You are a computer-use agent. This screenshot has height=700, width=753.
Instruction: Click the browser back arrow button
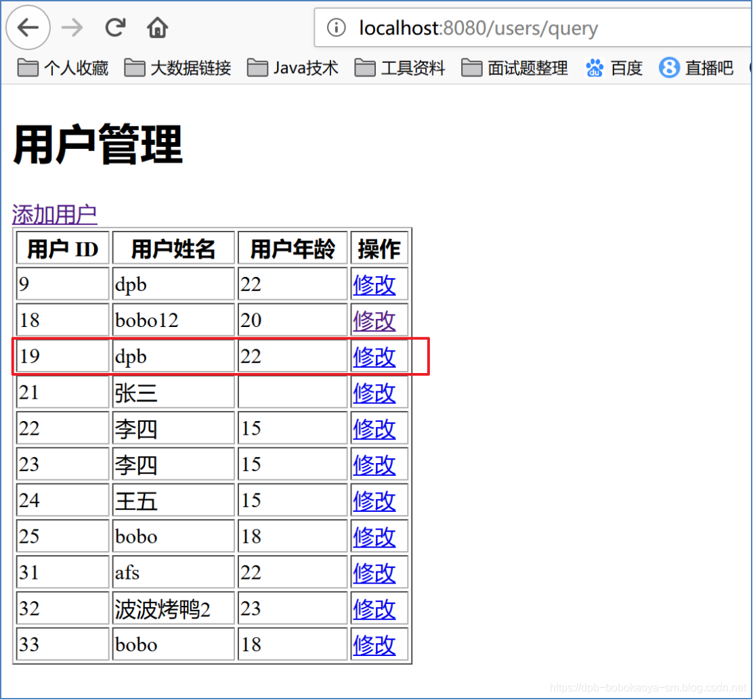pos(28,27)
